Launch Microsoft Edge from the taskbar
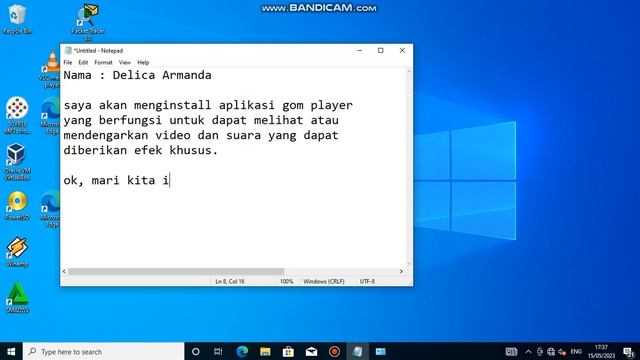 [242, 351]
